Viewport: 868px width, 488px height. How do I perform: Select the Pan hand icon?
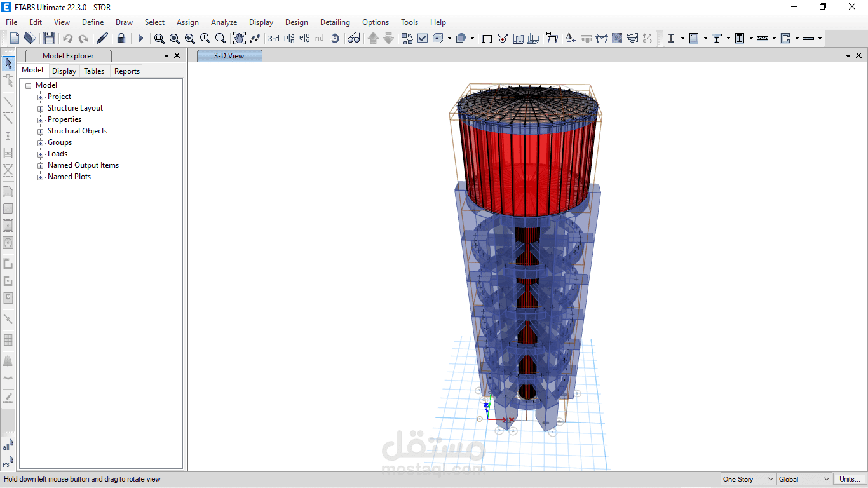coord(239,38)
